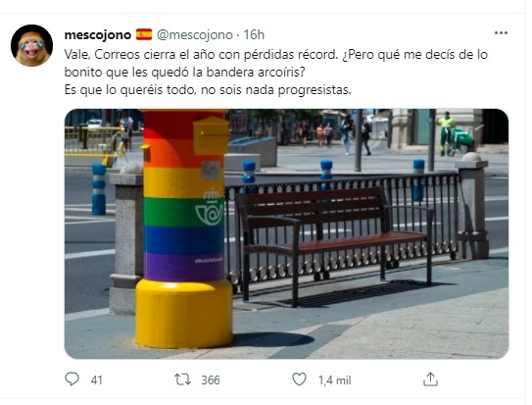Click the line ending with progresistas
Image resolution: width=532 pixels, height=405 pixels.
(x=208, y=90)
